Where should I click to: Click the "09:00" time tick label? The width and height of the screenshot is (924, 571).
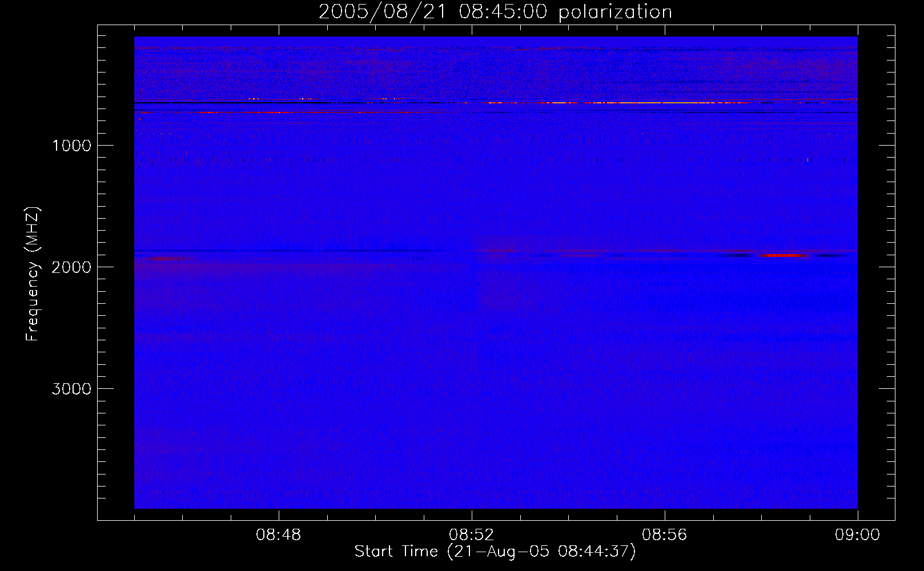point(857,535)
